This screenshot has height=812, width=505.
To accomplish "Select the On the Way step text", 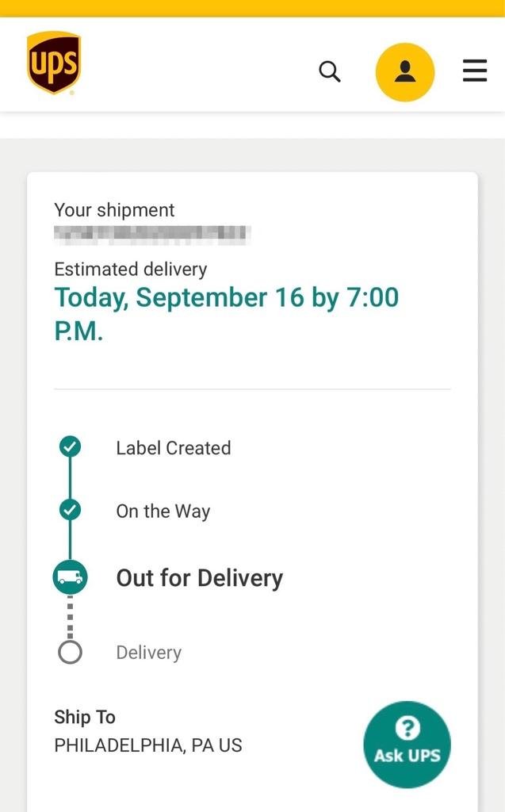I will (x=163, y=511).
